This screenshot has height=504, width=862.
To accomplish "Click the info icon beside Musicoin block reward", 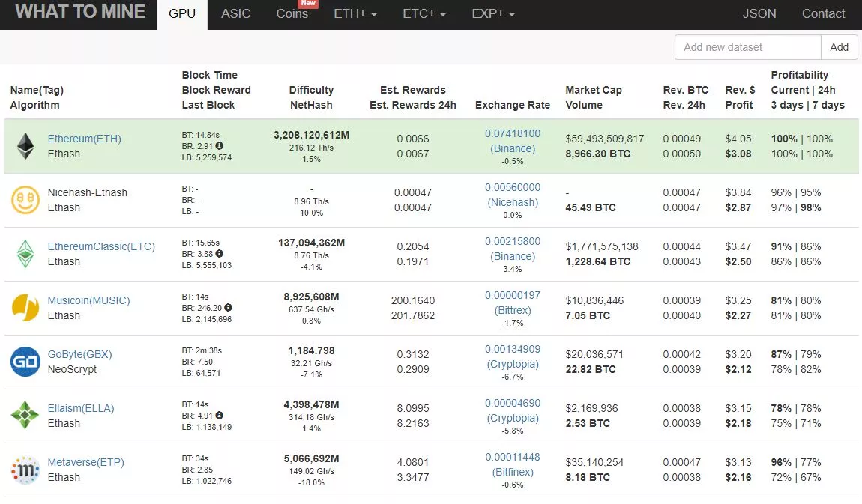I will click(x=228, y=307).
